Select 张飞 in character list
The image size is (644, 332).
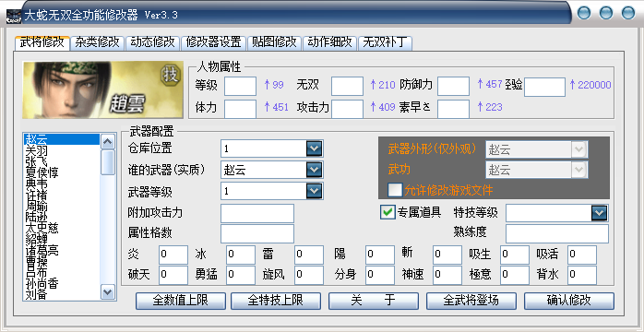[x=62, y=161]
